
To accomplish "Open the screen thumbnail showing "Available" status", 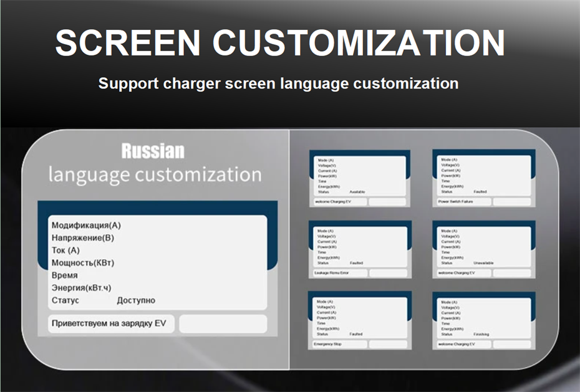I will pyautogui.click(x=360, y=178).
